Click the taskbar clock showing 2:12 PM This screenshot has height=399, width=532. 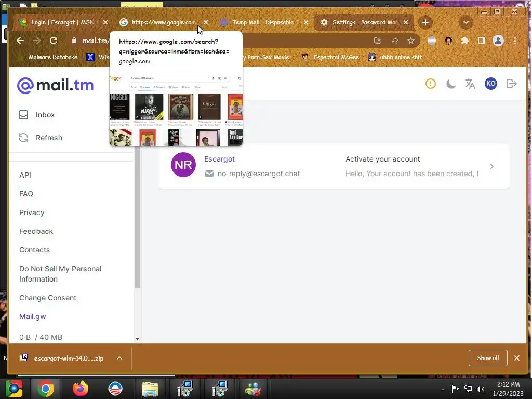(x=508, y=389)
